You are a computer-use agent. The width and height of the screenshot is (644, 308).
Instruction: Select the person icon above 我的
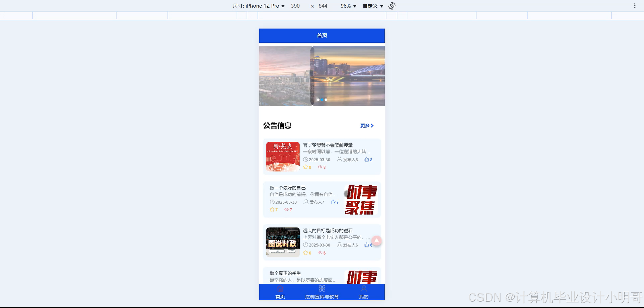point(363,288)
